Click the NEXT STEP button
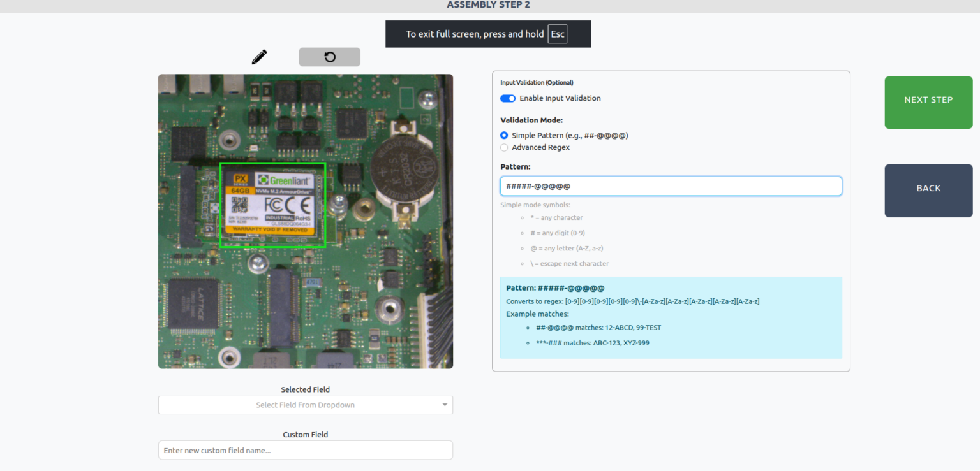This screenshot has height=471, width=980. pos(928,102)
